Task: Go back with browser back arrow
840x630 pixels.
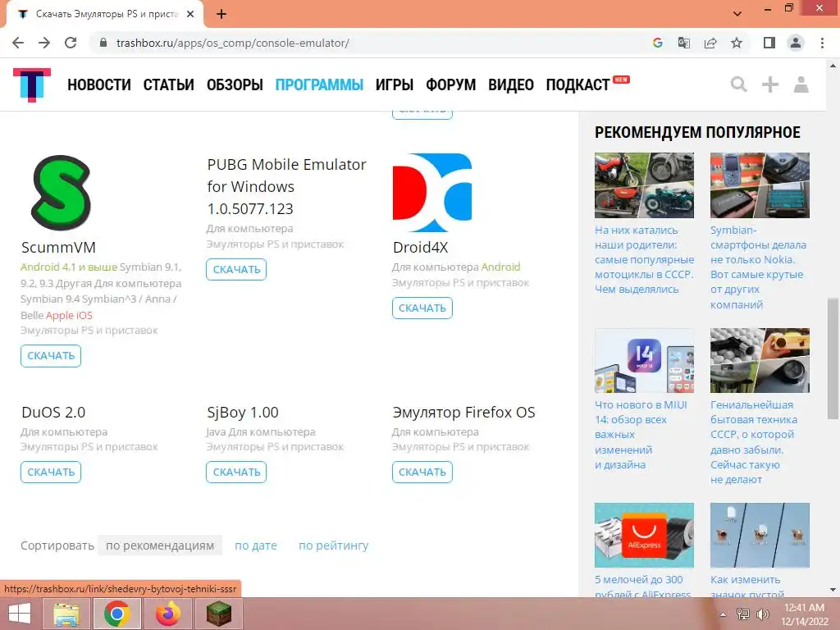Action: [x=18, y=43]
